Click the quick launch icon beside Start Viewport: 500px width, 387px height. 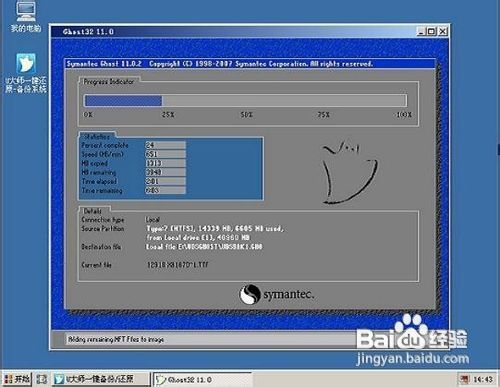coord(42,379)
